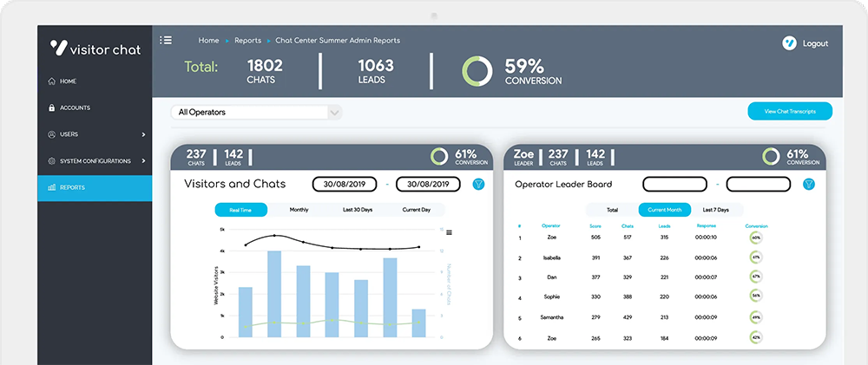Click the profile avatar icon beside Logout
868x365 pixels.
(789, 43)
